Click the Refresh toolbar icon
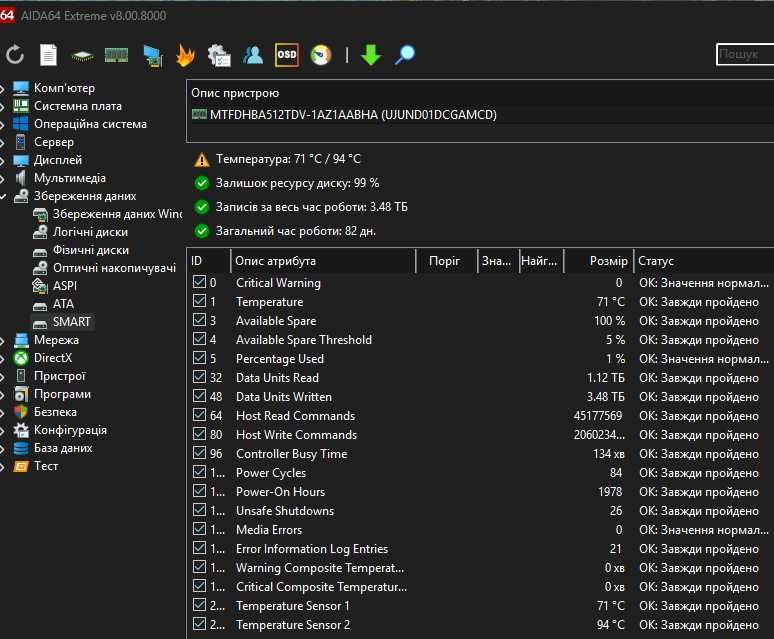774x639 pixels. tap(15, 55)
